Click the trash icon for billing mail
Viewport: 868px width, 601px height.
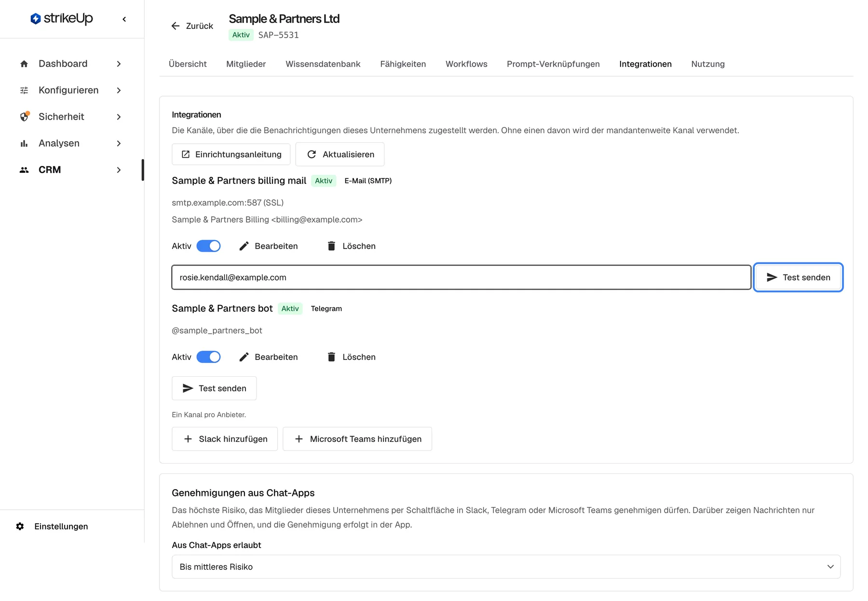point(331,246)
